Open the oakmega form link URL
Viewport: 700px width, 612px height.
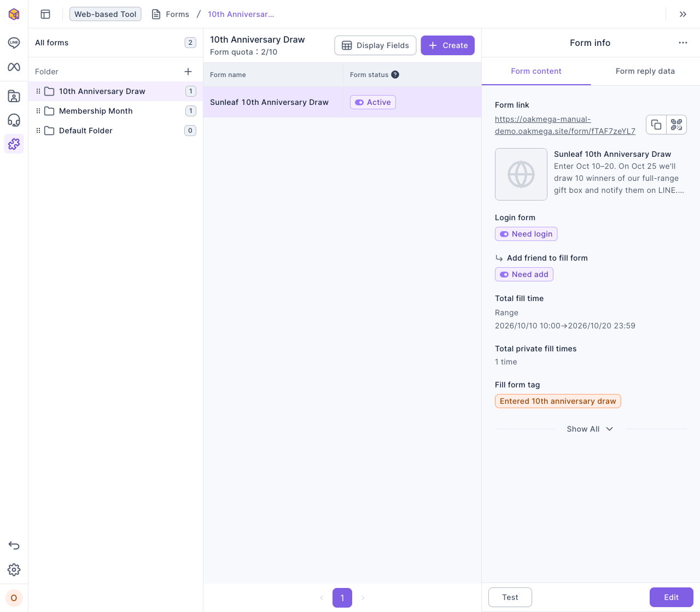click(x=565, y=125)
